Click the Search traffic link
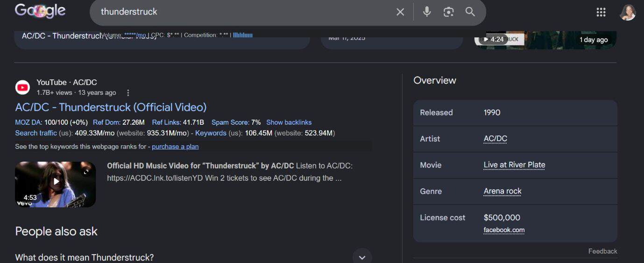Screen dimensions: 644x263 coord(36,133)
